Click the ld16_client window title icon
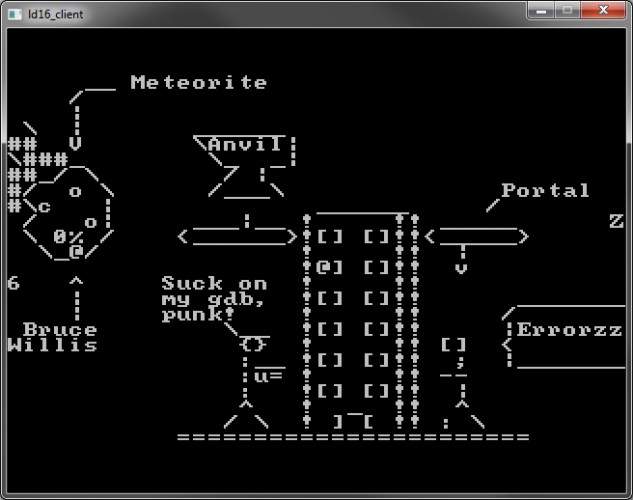Screen dimensions: 633x500 (x=15, y=14)
